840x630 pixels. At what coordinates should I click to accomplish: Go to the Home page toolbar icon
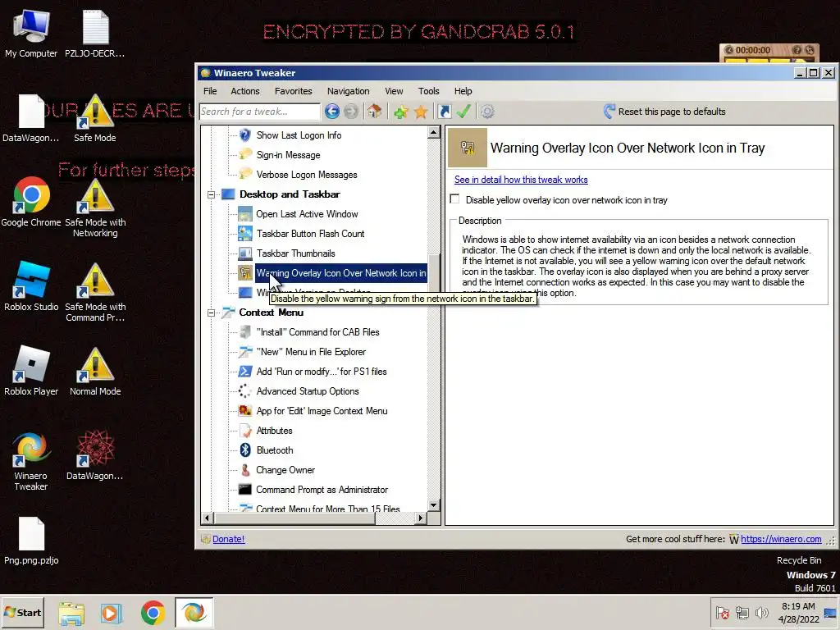tap(374, 112)
